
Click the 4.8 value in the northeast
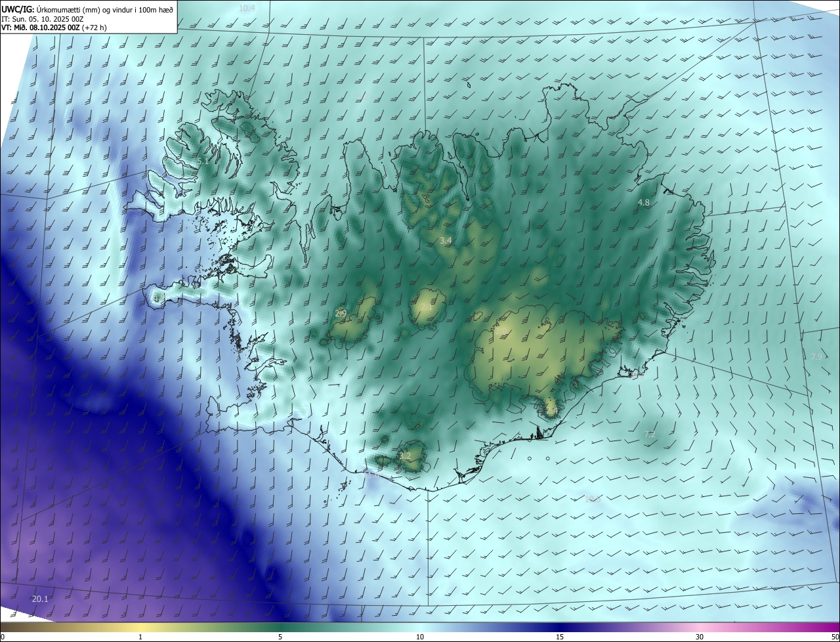(643, 203)
